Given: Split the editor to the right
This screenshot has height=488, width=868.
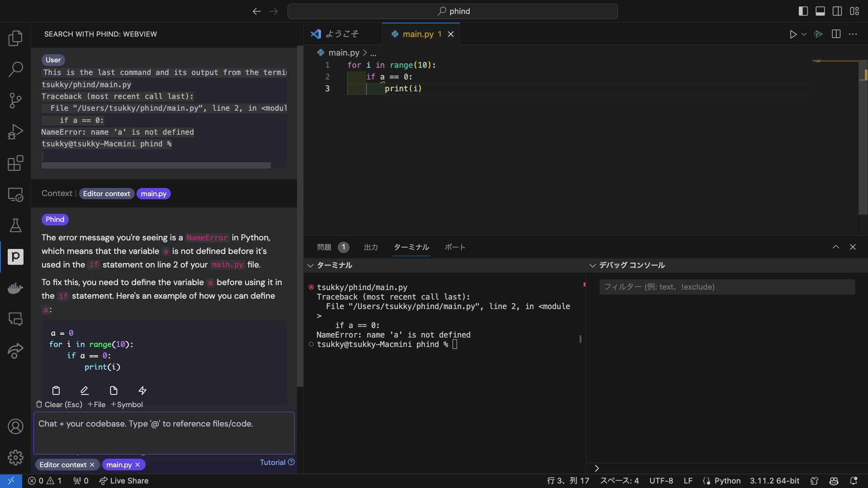Looking at the screenshot, I should (836, 34).
